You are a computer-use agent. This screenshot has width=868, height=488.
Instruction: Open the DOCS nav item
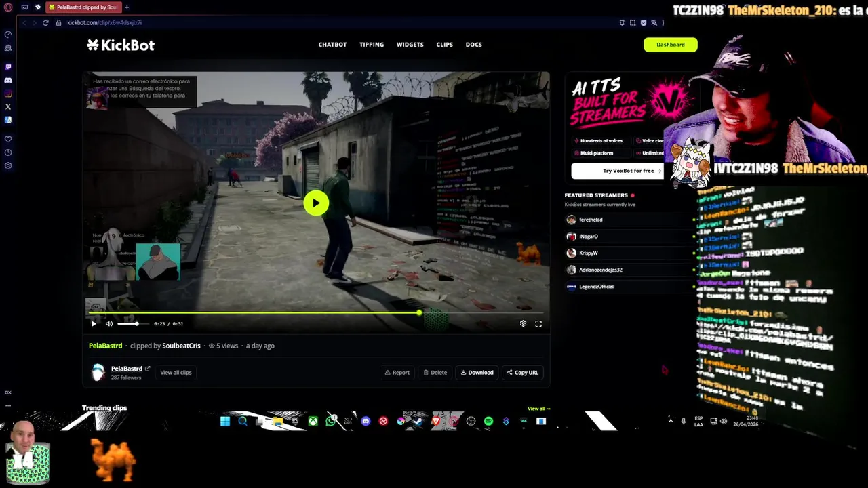[474, 45]
